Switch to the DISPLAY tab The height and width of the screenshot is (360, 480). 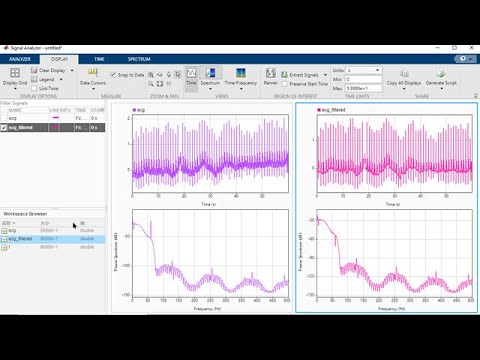(x=59, y=59)
